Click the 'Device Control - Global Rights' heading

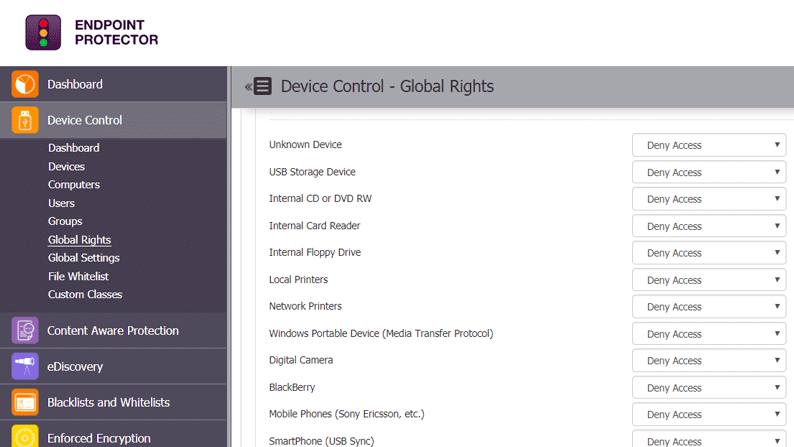[387, 86]
